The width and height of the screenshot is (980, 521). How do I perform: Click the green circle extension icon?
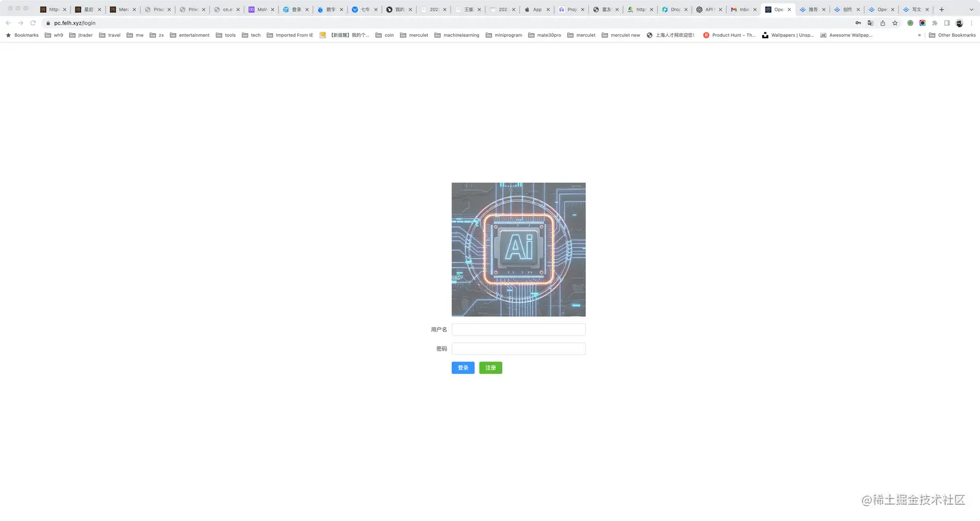[910, 23]
